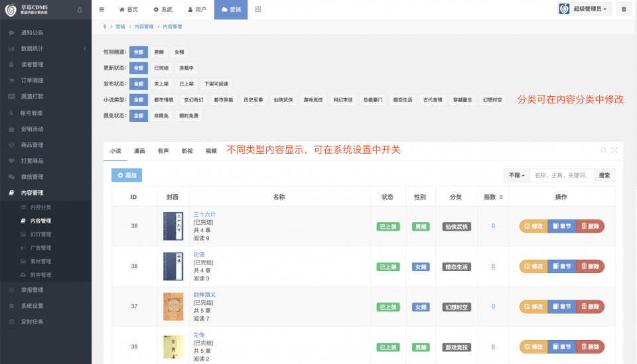Open the 超级管理员 user dropdown
The width and height of the screenshot is (637, 364).
pos(584,9)
